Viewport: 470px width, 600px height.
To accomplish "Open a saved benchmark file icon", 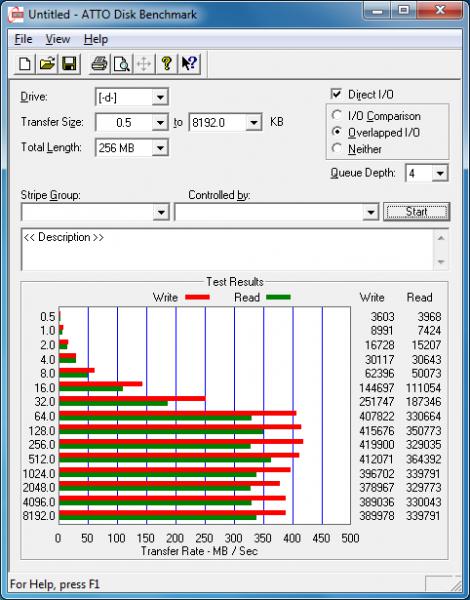I will click(47, 64).
